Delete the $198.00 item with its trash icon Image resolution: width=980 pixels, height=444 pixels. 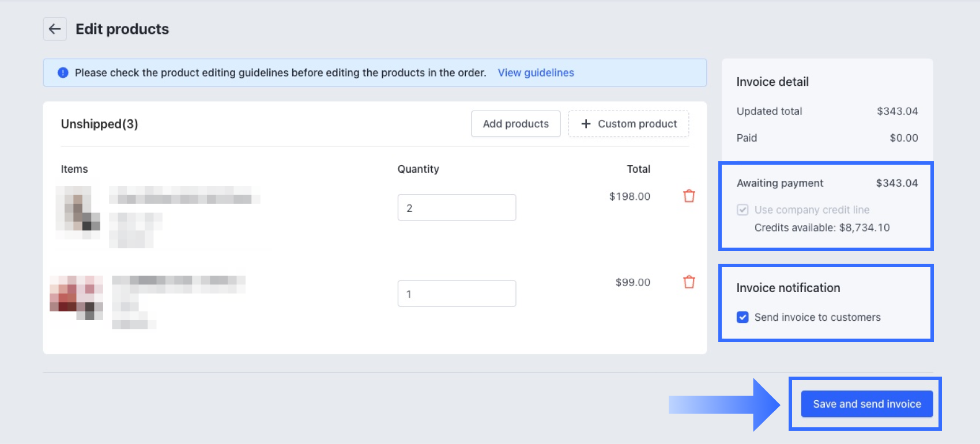689,196
